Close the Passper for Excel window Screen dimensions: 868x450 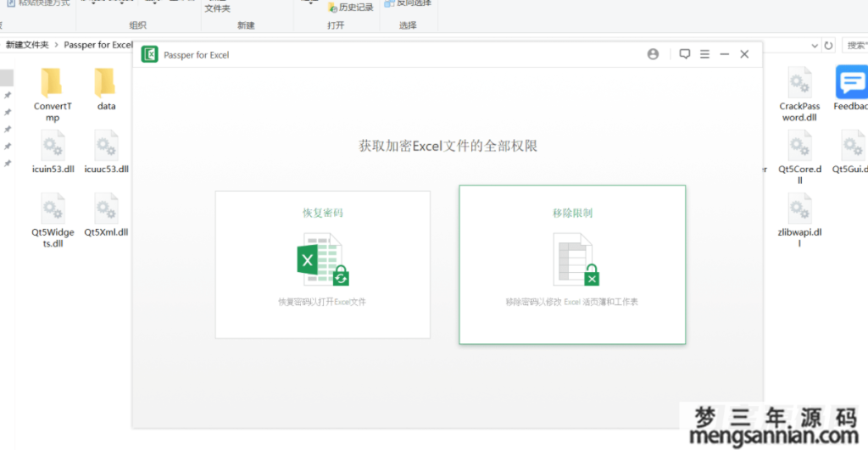tap(744, 54)
